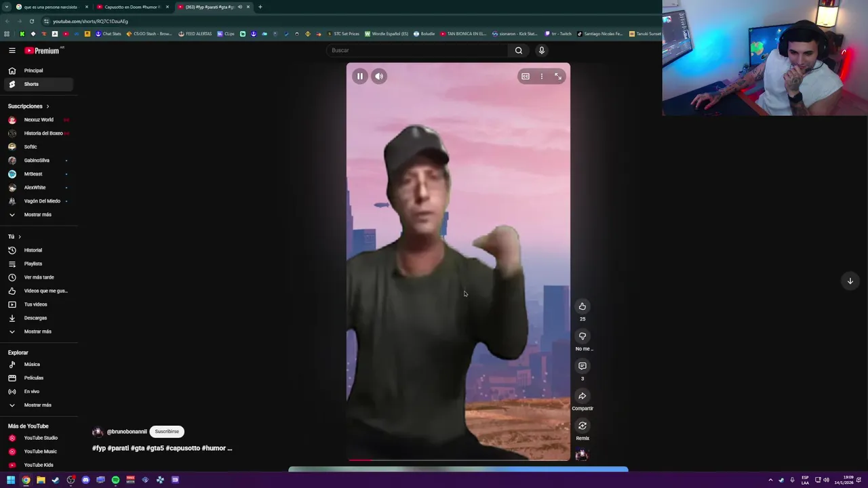Select Shorts in the sidebar
868x488 pixels.
point(37,84)
